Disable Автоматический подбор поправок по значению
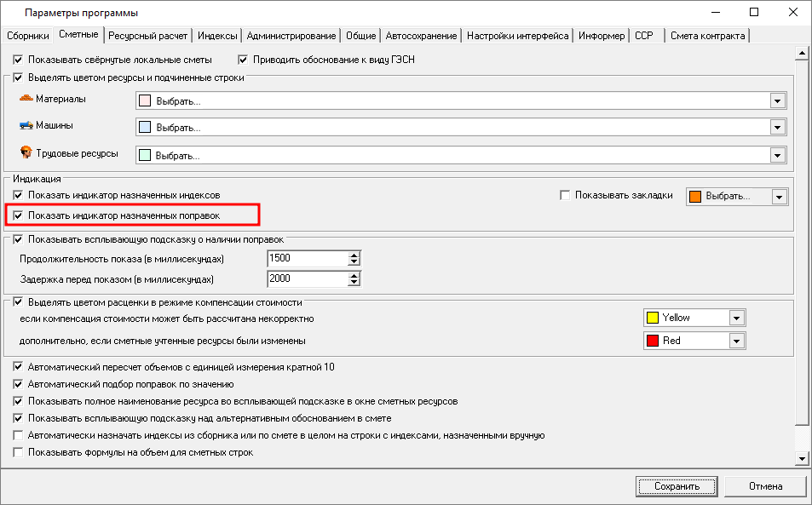The width and height of the screenshot is (812, 505). coord(17,384)
